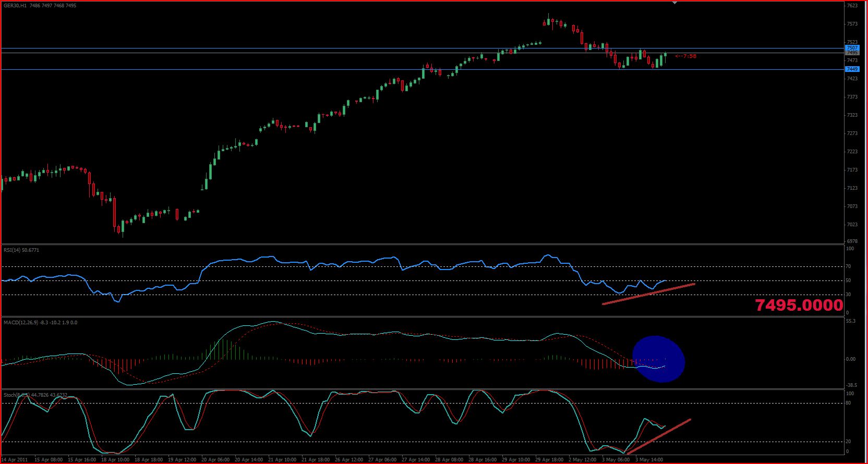This screenshot has height=464, width=868.
Task: Click the 21 Apr 10:00 time label
Action: (x=282, y=460)
